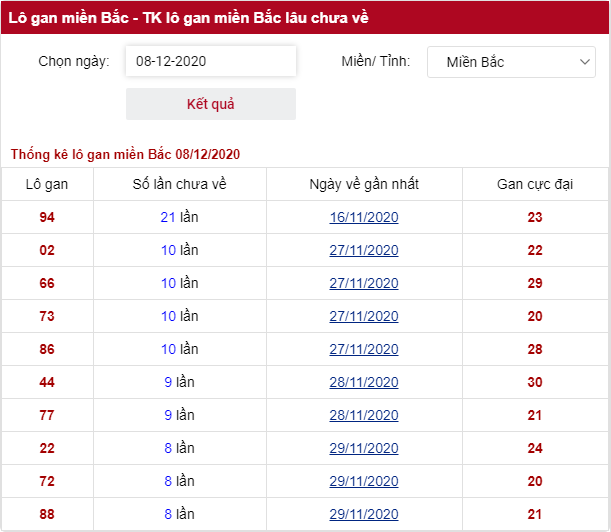Open the 27/11/2020 link in row 86
This screenshot has width=611, height=532.
point(364,349)
